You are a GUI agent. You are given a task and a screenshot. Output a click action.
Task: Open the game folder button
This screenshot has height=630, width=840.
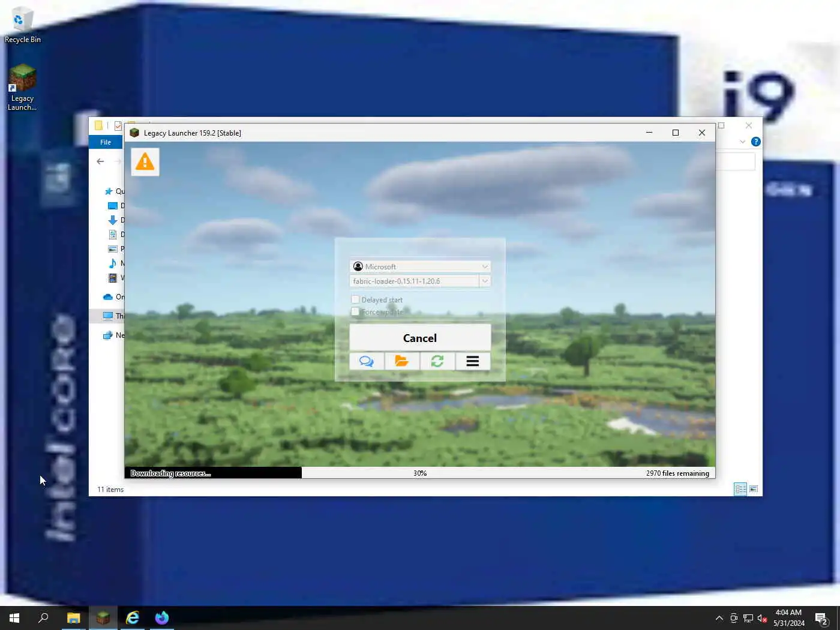click(402, 361)
